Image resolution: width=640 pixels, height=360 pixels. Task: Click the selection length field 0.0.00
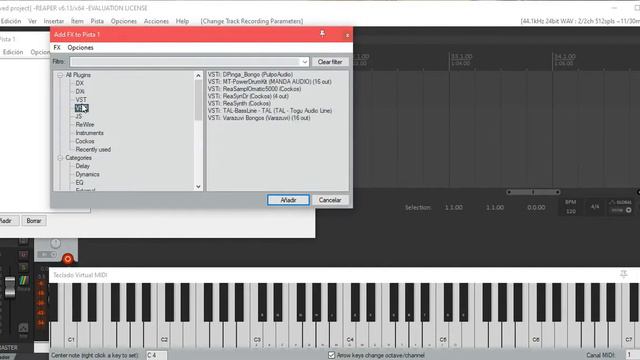tap(536, 207)
